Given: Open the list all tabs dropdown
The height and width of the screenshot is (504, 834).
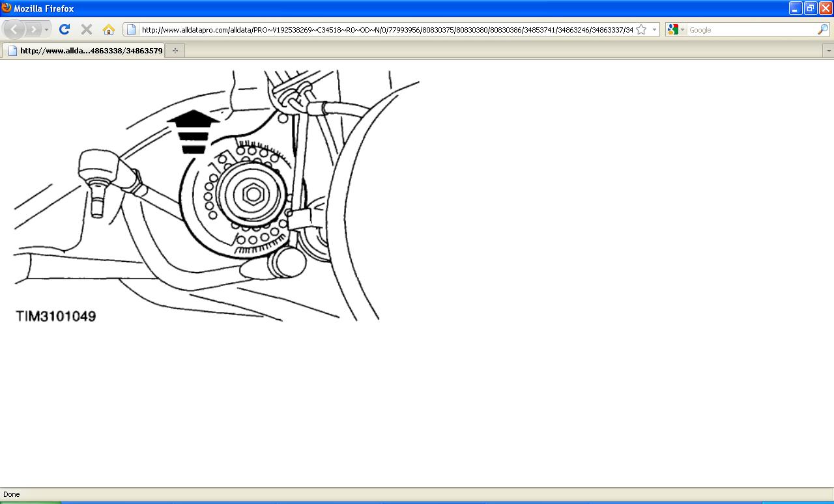Looking at the screenshot, I should pos(829,51).
